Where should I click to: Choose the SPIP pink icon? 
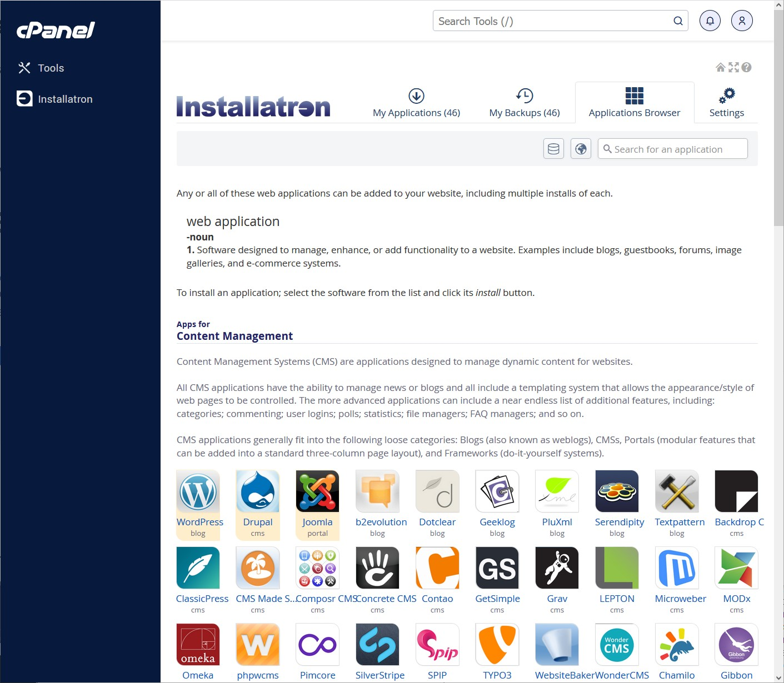[x=438, y=645]
